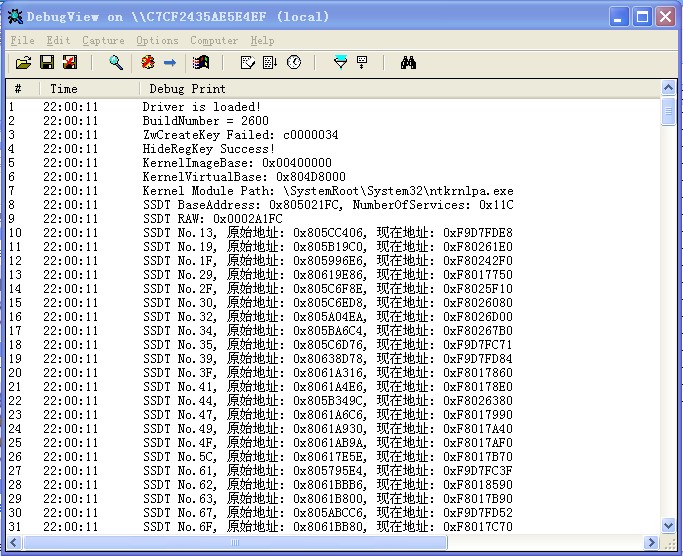Select the SSDT No.49 row
This screenshot has width=683, height=556.
[333, 428]
